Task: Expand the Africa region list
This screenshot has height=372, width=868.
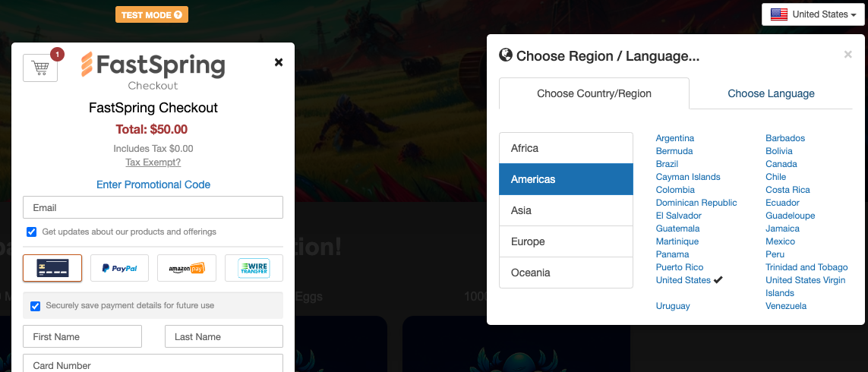Action: 566,148
